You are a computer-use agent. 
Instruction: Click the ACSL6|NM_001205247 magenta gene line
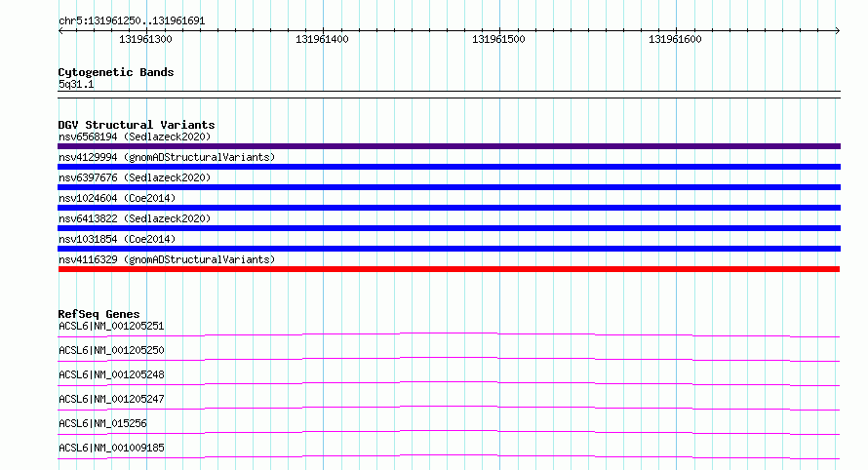[x=449, y=408]
